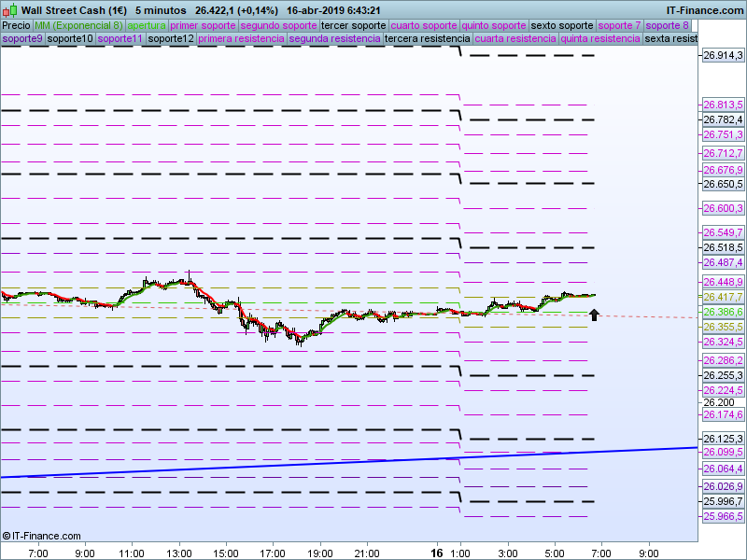Select the 'Precio' indicator label
The width and height of the screenshot is (747, 560).
[16, 25]
